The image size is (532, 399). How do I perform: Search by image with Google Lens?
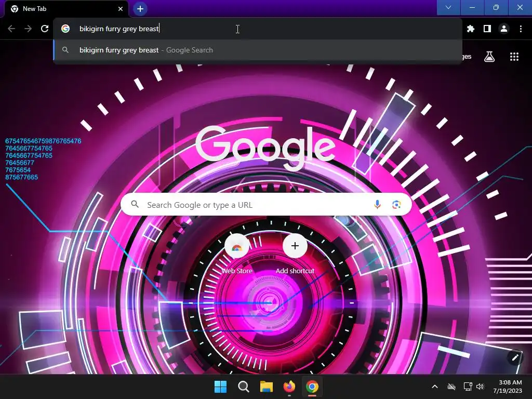[x=396, y=205]
